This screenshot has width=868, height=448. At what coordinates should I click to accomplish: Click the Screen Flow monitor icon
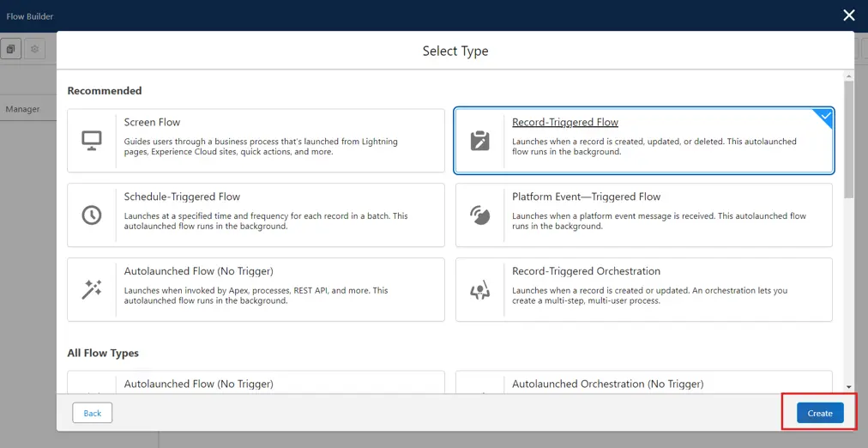[x=92, y=141]
